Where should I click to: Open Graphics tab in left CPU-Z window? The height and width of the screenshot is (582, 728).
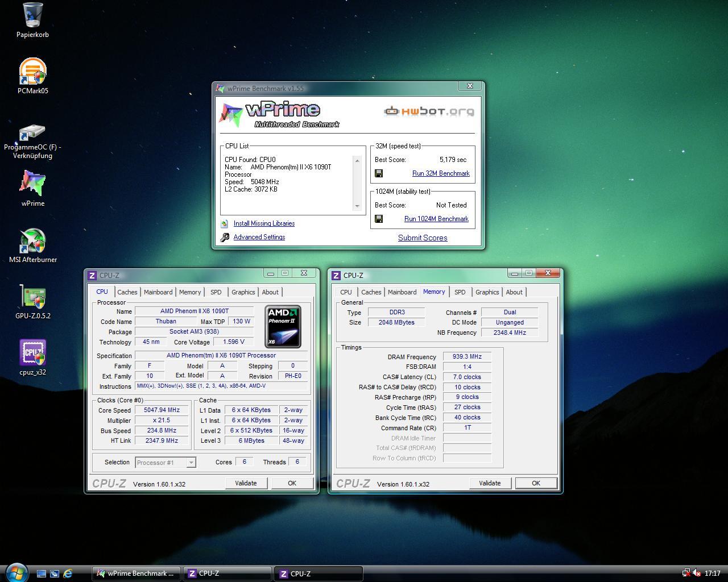[x=243, y=292]
